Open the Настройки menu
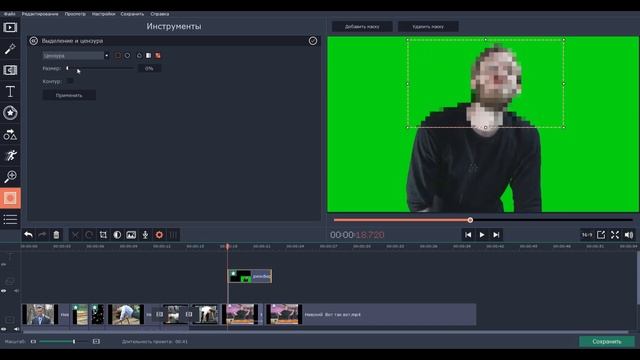This screenshot has height=360, width=640. pyautogui.click(x=103, y=14)
